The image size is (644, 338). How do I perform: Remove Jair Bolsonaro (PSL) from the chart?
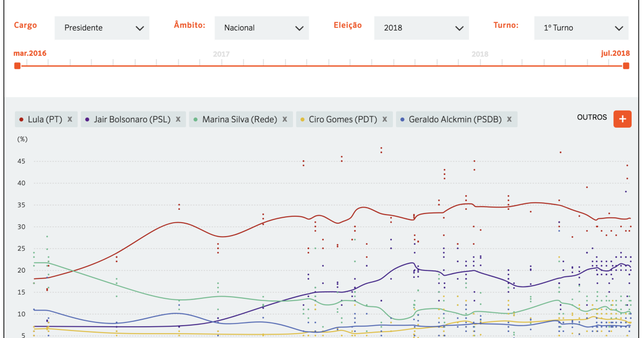point(178,119)
